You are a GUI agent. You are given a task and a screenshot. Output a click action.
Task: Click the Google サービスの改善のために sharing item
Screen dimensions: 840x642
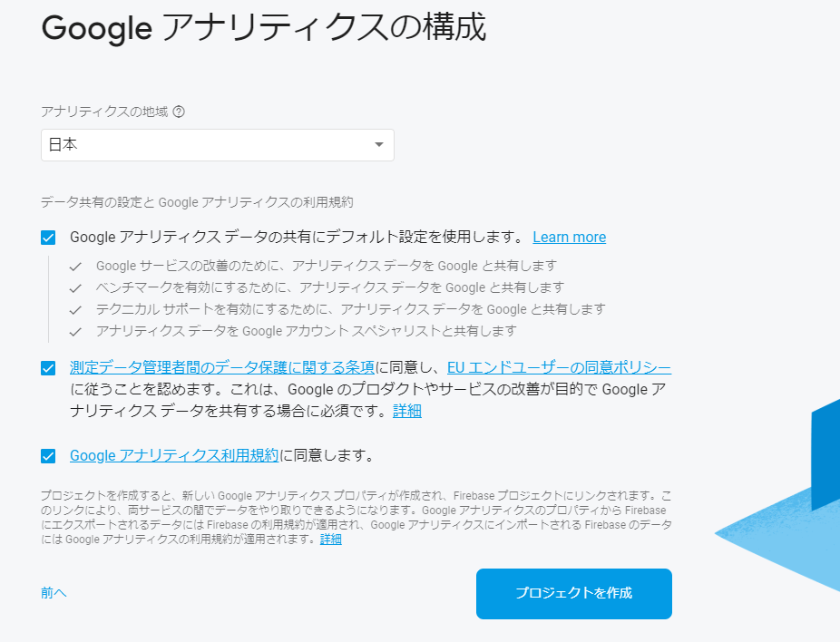point(327,266)
